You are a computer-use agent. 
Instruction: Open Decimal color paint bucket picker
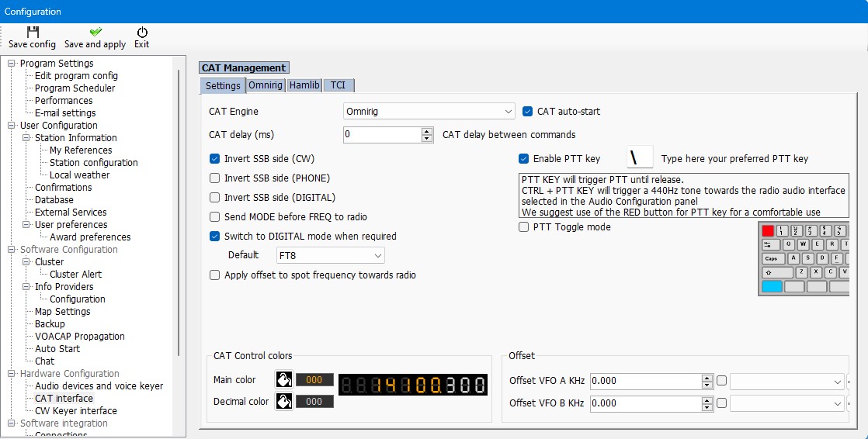tap(284, 402)
